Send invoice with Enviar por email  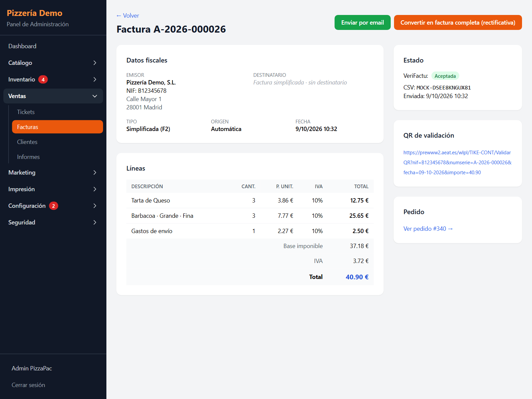pos(362,23)
